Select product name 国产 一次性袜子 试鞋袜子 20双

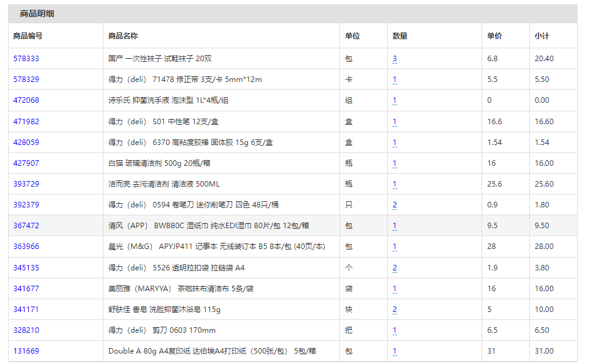click(x=160, y=59)
